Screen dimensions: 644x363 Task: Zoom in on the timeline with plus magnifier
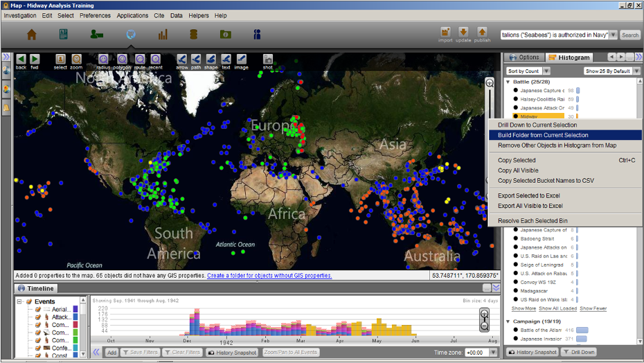coord(484,315)
